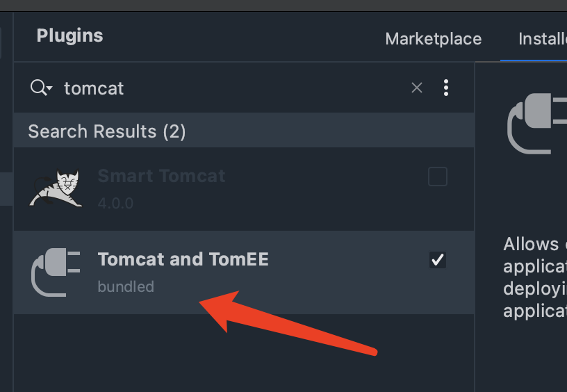The image size is (567, 392).
Task: Switch to the Marketplace tab
Action: point(433,39)
